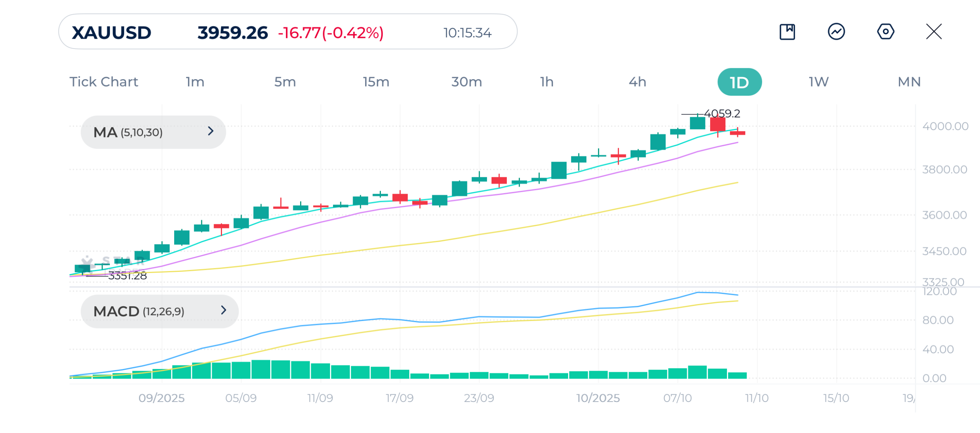Open the chart indicators icon
Viewport: 980px width, 433px height.
[x=836, y=32]
